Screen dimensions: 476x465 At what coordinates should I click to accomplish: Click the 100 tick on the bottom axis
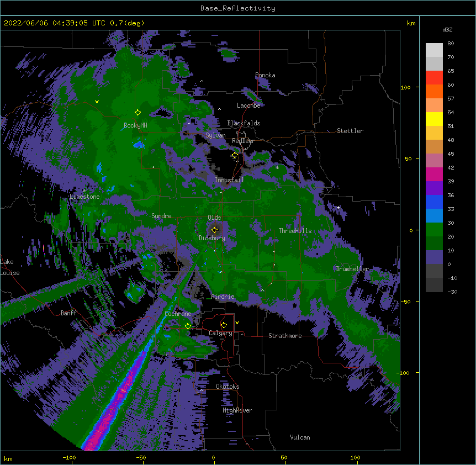(355, 457)
